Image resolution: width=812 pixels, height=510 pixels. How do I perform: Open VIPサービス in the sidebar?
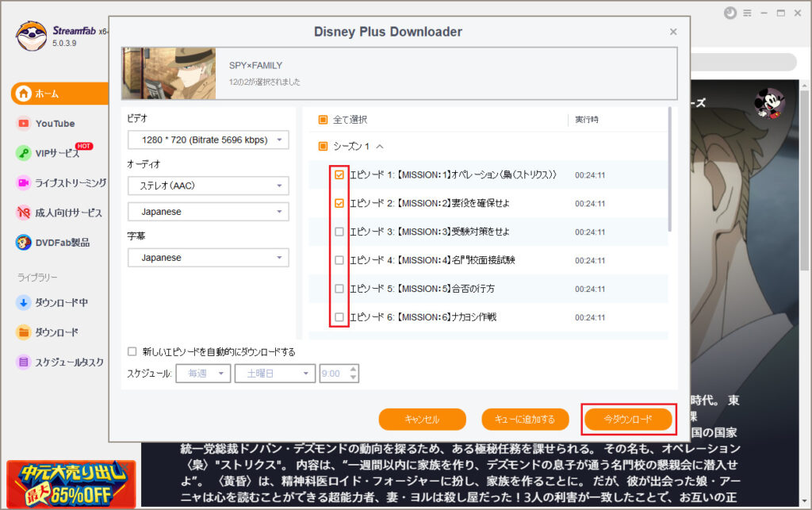57,153
